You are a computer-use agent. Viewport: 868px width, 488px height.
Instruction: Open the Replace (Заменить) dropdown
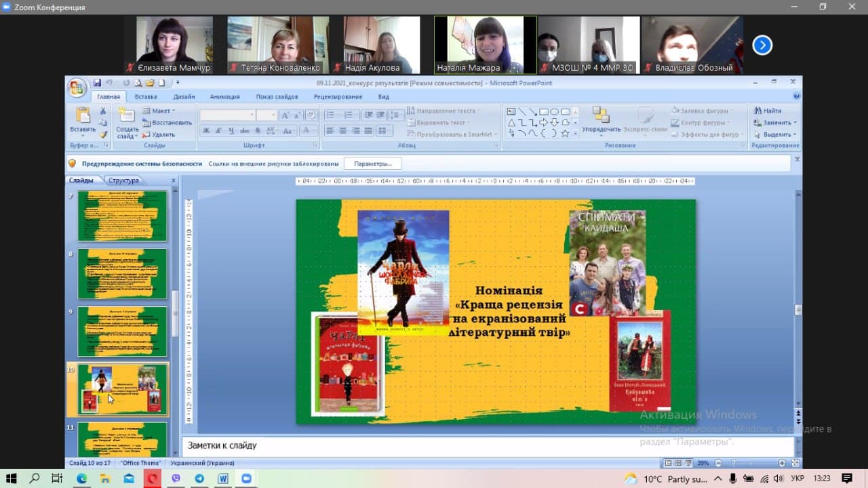775,123
